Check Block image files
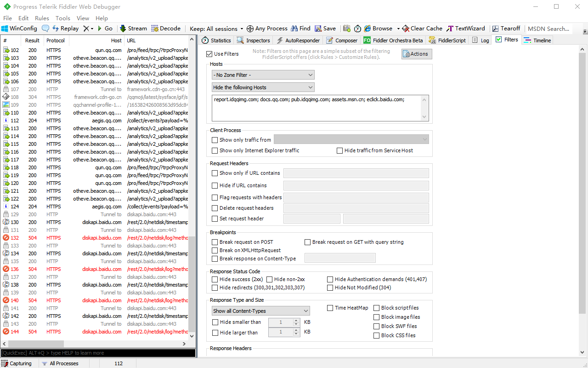Viewport: 588px width, 368px height. click(x=377, y=317)
